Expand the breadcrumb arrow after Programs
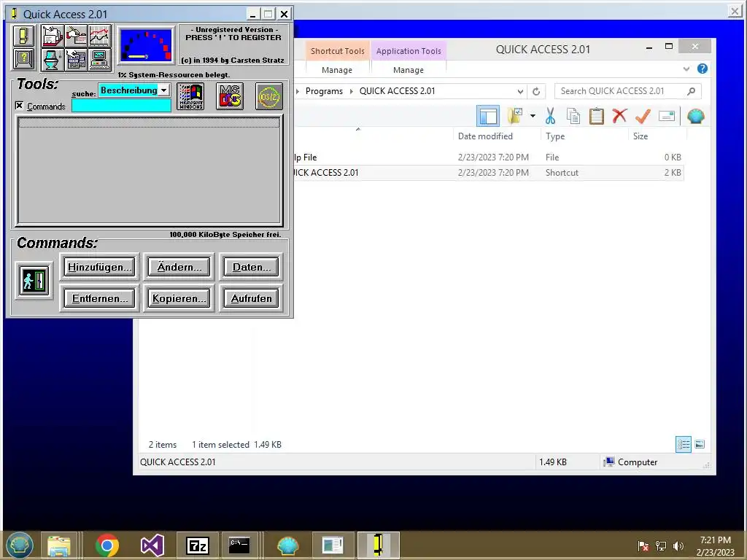The height and width of the screenshot is (560, 747). click(x=352, y=91)
